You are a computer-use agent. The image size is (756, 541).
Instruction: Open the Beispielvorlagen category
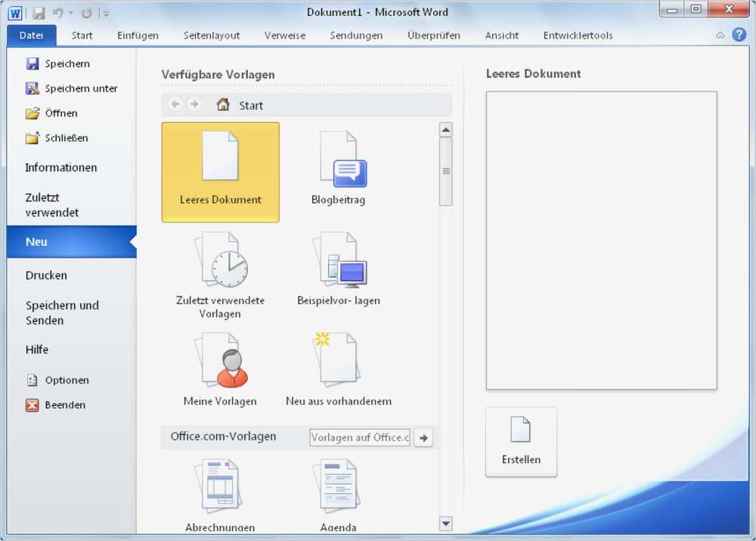pyautogui.click(x=337, y=263)
